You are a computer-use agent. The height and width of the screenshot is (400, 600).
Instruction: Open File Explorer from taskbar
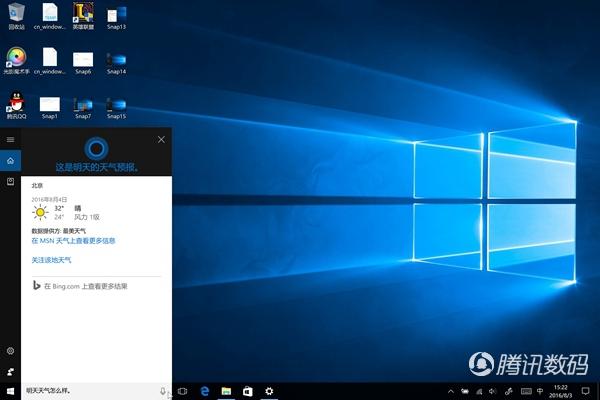click(226, 391)
